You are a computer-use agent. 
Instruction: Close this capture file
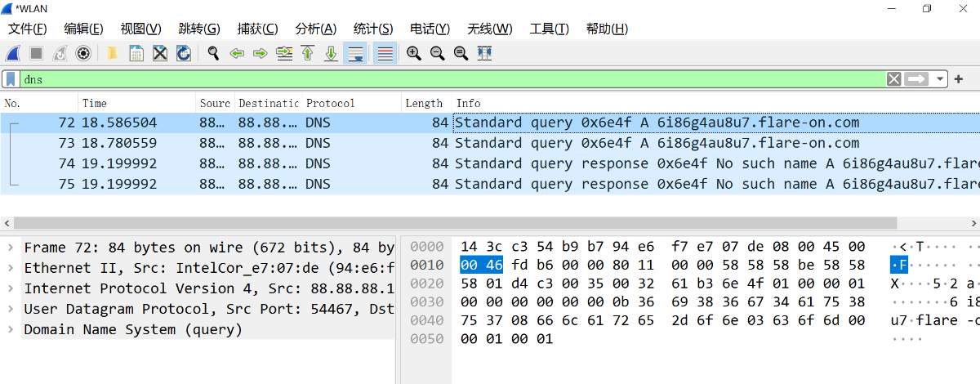point(160,54)
